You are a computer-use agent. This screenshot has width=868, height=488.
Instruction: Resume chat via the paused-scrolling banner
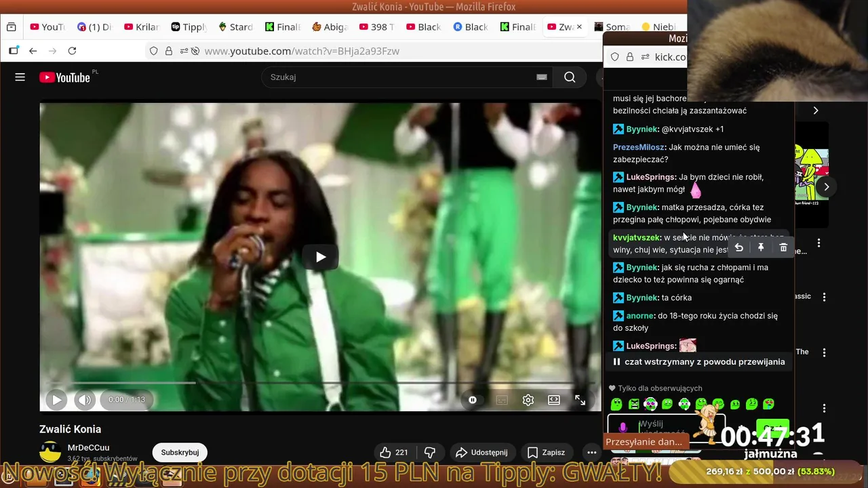point(698,362)
